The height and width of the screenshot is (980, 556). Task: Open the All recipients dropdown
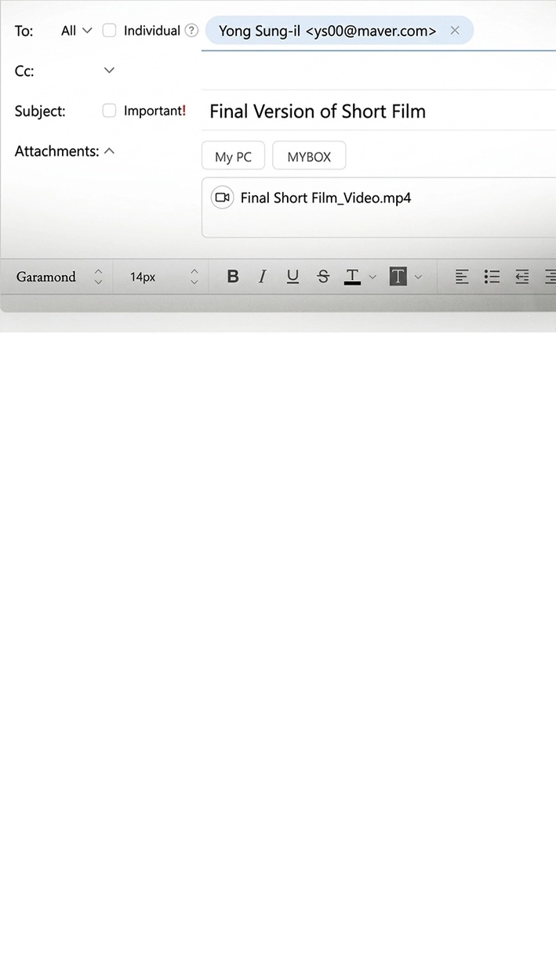(x=77, y=31)
